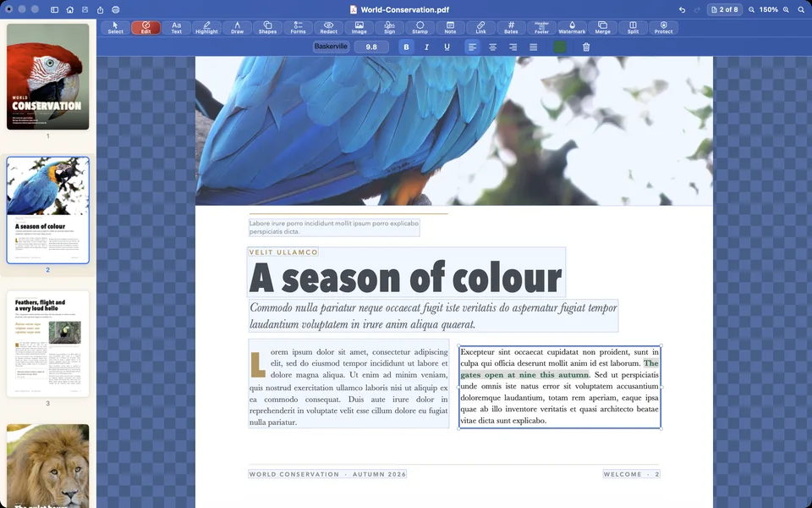Screen dimensions: 812x508
Task: Select the Draw tool
Action: (237, 28)
